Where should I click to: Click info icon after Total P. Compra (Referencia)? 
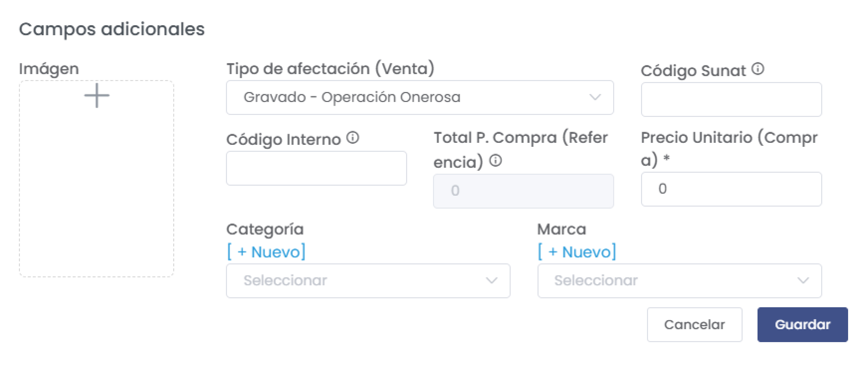tap(495, 160)
